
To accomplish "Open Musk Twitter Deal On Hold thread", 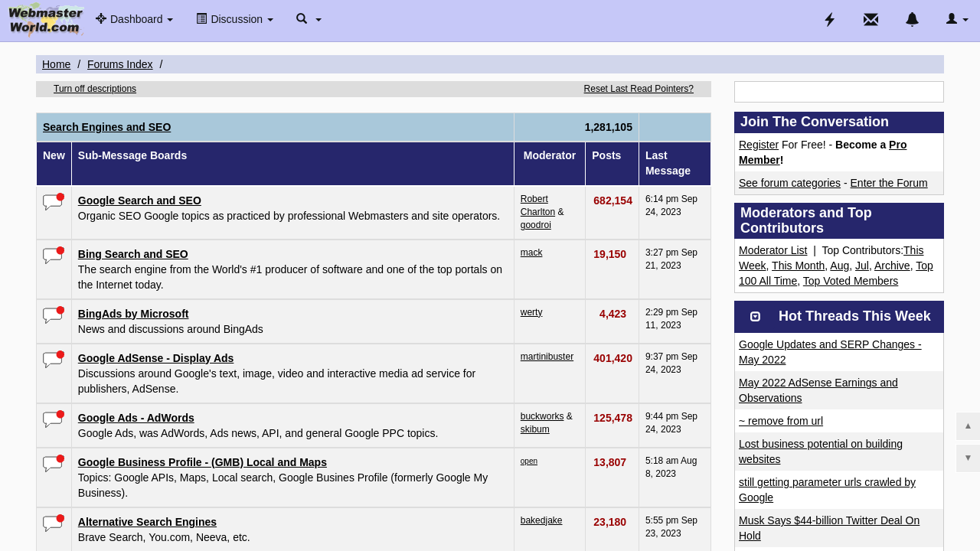I will [x=829, y=528].
